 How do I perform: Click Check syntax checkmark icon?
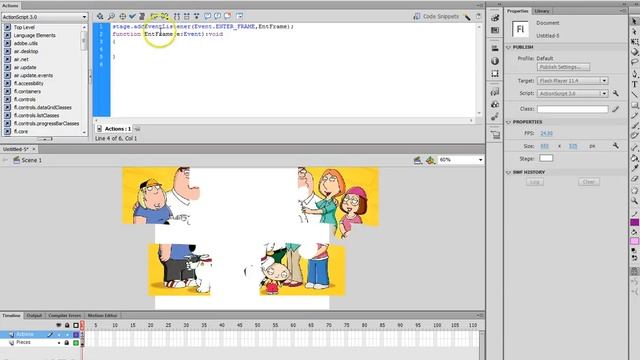pos(132,16)
